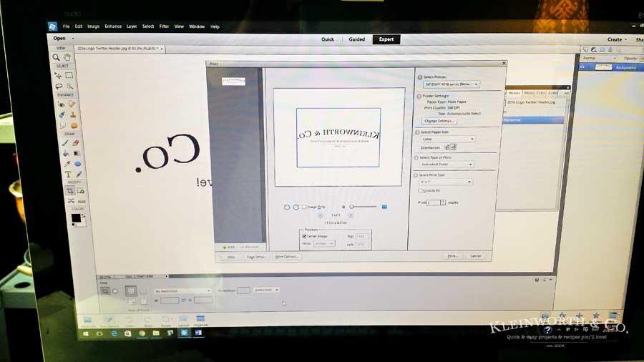The height and width of the screenshot is (362, 644).
Task: Select the Pencil tool
Action: point(79,175)
